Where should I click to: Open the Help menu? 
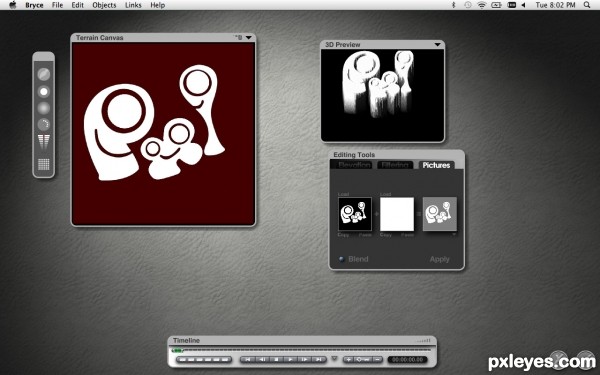tap(158, 5)
